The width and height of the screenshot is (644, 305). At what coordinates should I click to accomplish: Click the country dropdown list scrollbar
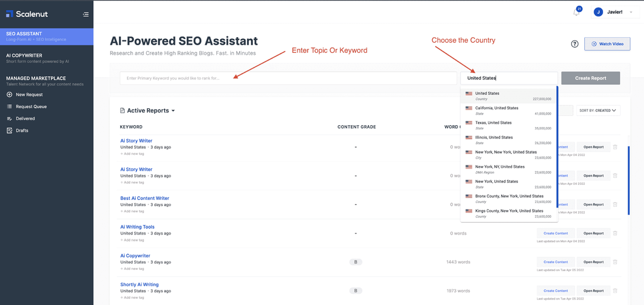(557, 147)
